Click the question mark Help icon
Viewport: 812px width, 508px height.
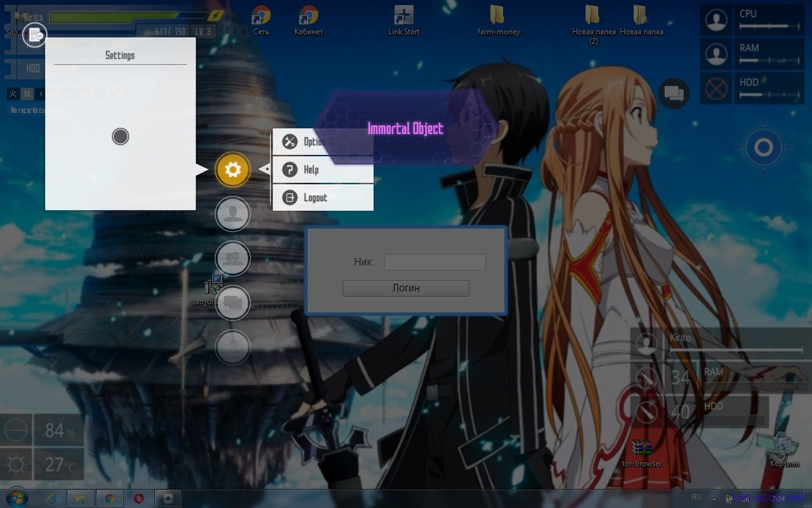click(290, 170)
